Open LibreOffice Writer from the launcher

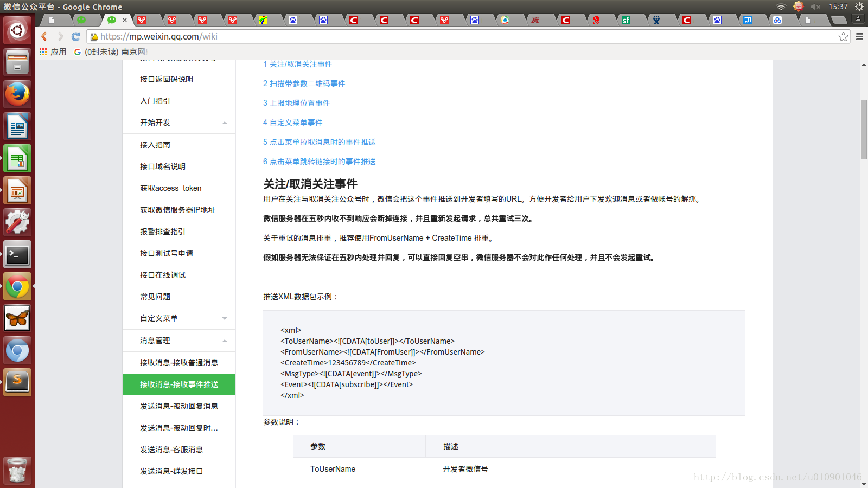17,126
